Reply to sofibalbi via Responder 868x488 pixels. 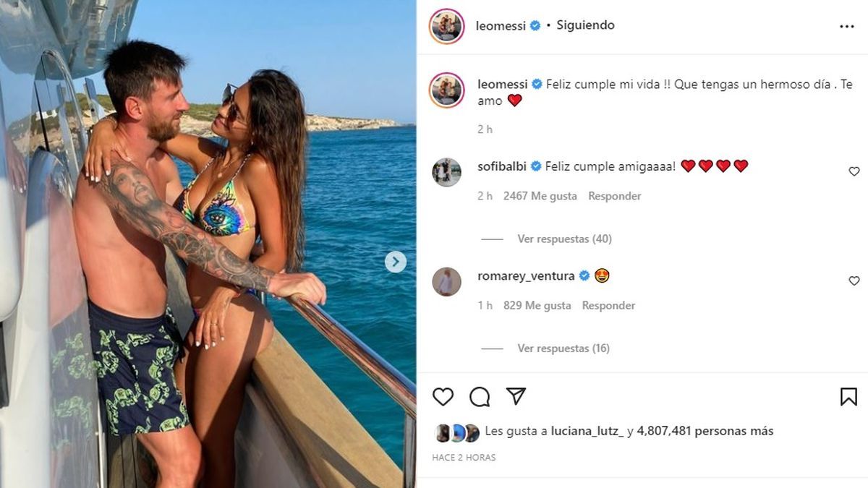tap(615, 196)
